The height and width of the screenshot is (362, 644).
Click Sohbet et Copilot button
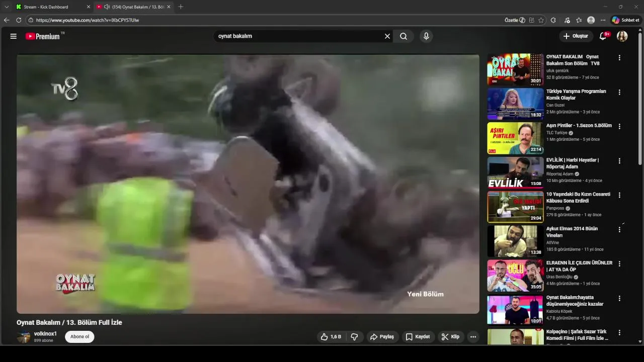click(x=625, y=20)
